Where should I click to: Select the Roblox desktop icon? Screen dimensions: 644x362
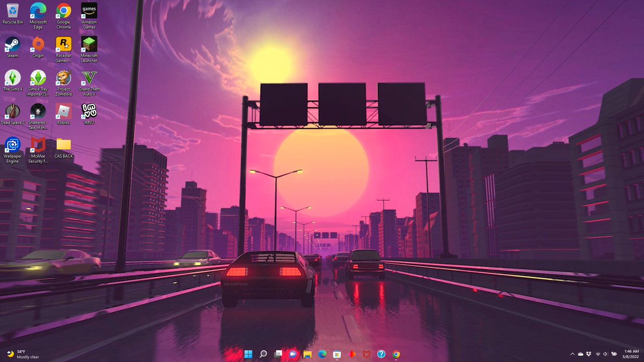[63, 114]
